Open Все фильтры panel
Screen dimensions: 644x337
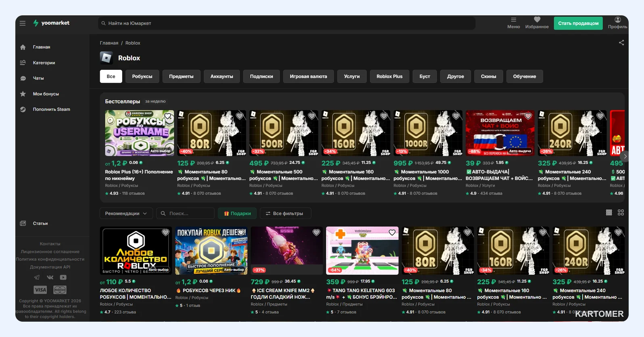[286, 214]
